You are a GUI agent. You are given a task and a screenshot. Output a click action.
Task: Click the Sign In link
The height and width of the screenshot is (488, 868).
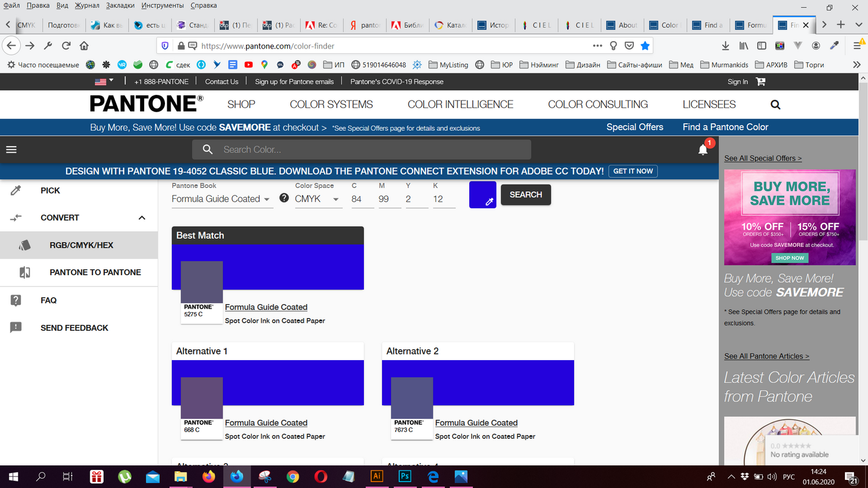tap(738, 82)
